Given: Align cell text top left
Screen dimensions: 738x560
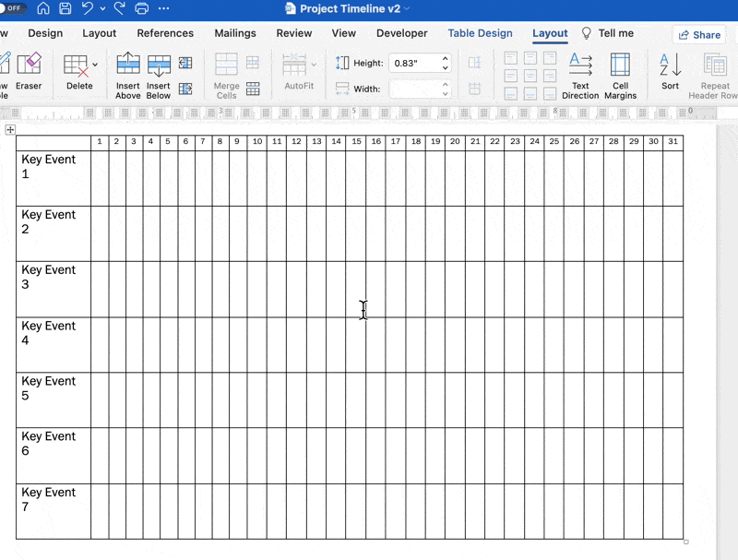Looking at the screenshot, I should 511,58.
